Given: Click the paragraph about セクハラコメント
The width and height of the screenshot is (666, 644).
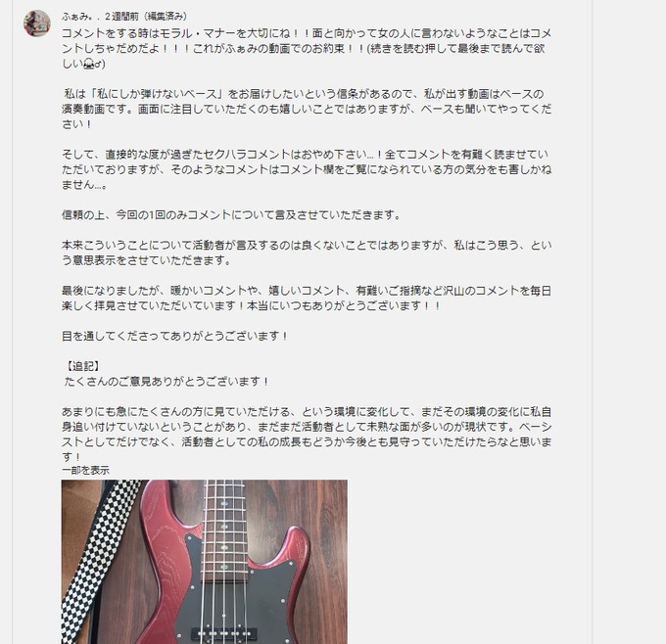Looking at the screenshot, I should (x=307, y=169).
